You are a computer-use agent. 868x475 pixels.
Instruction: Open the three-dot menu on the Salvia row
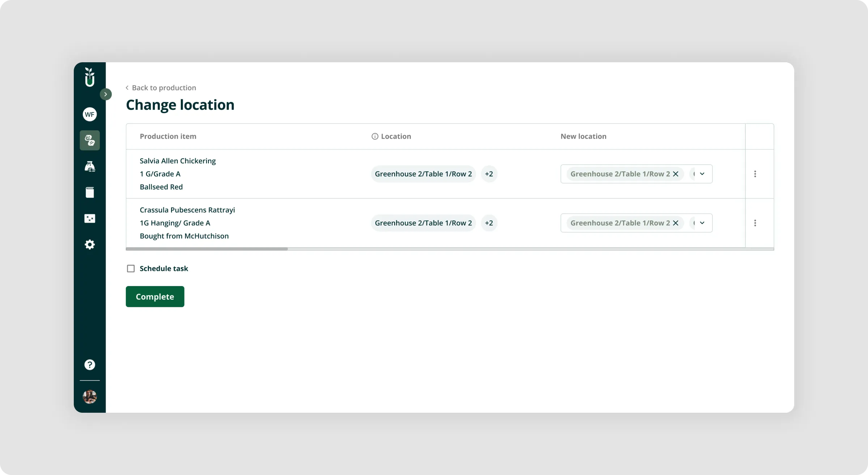pyautogui.click(x=755, y=174)
